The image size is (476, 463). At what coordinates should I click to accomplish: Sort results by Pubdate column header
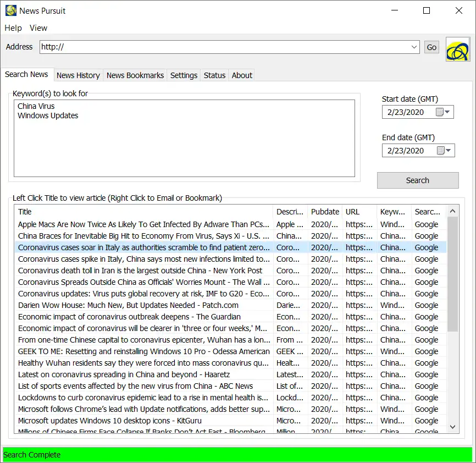click(x=325, y=212)
